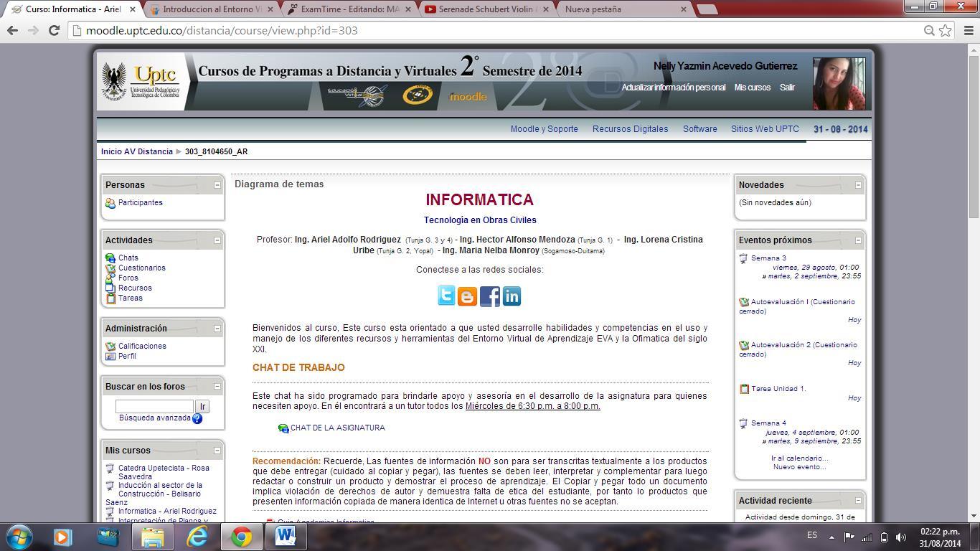980x551 pixels.
Task: Launch Internet Explorer from the taskbar
Action: tap(197, 537)
